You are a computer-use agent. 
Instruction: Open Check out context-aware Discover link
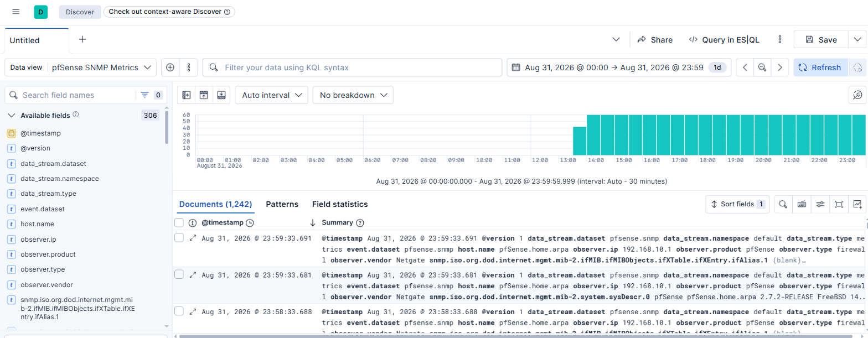[169, 12]
